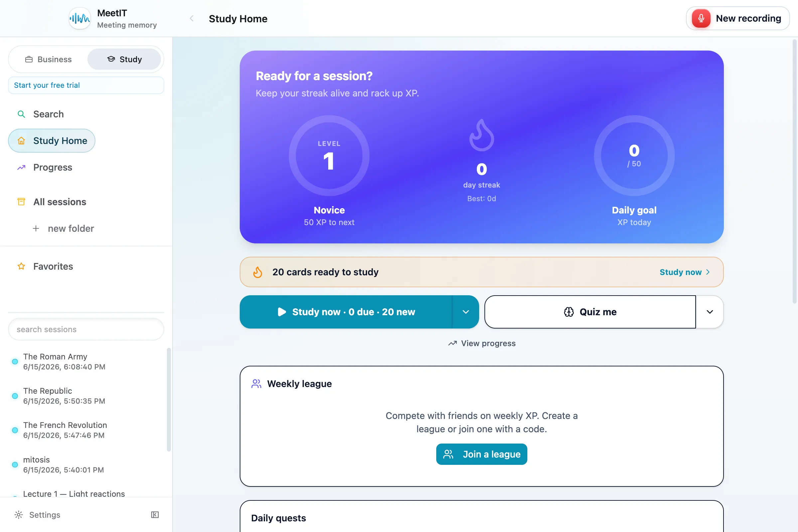The height and width of the screenshot is (532, 798).
Task: Click the people icon beside Weekly league
Action: (x=256, y=384)
